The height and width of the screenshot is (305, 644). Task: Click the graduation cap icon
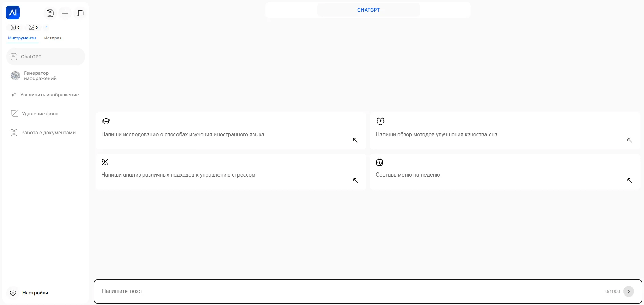[x=106, y=121]
